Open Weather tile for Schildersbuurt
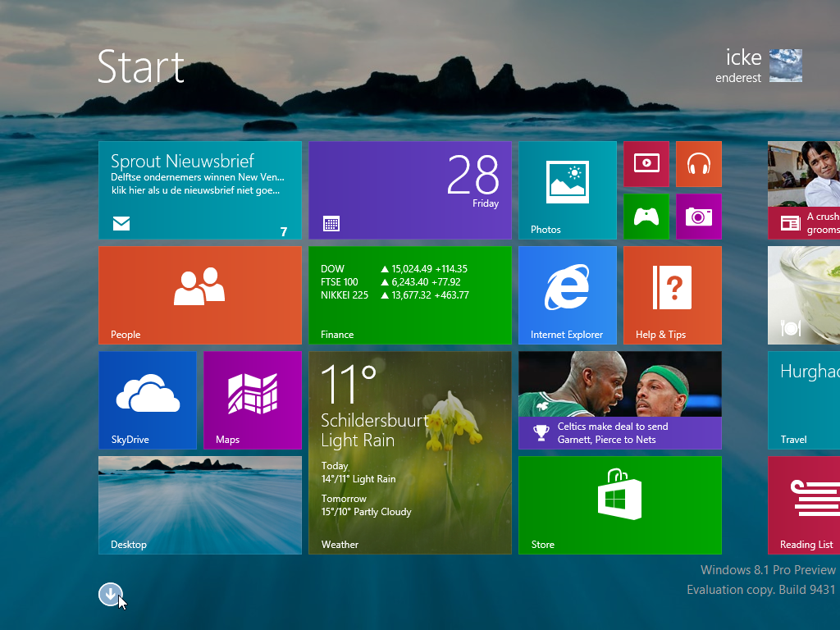The width and height of the screenshot is (840, 630). pos(409,453)
